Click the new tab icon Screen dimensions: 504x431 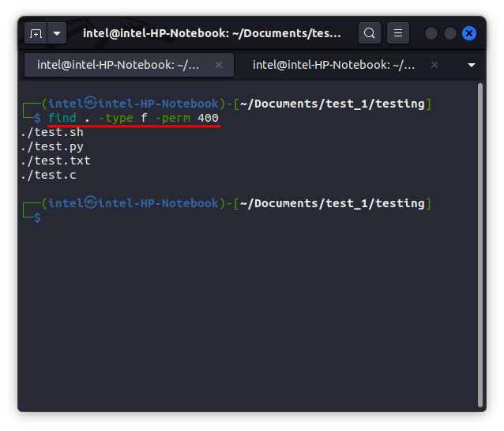[x=36, y=33]
